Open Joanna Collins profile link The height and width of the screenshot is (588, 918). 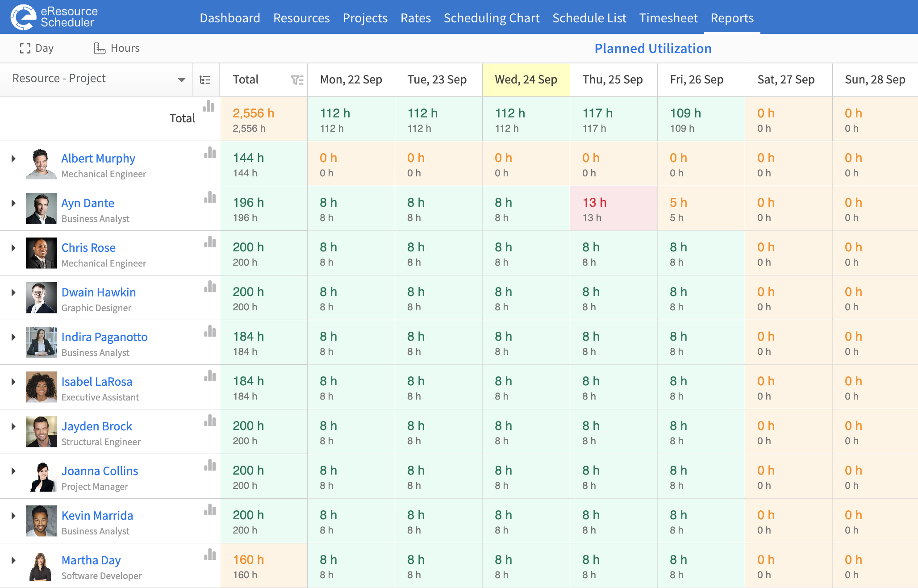(100, 471)
